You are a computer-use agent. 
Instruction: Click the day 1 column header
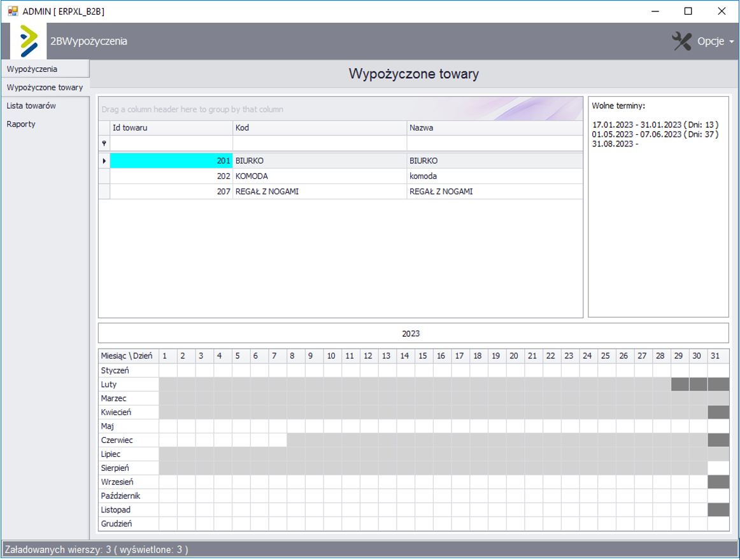pos(168,356)
